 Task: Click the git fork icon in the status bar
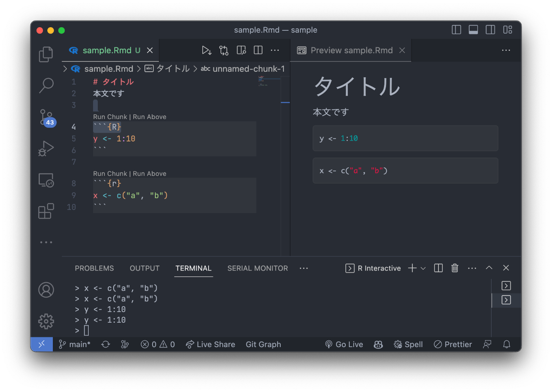pos(125,344)
